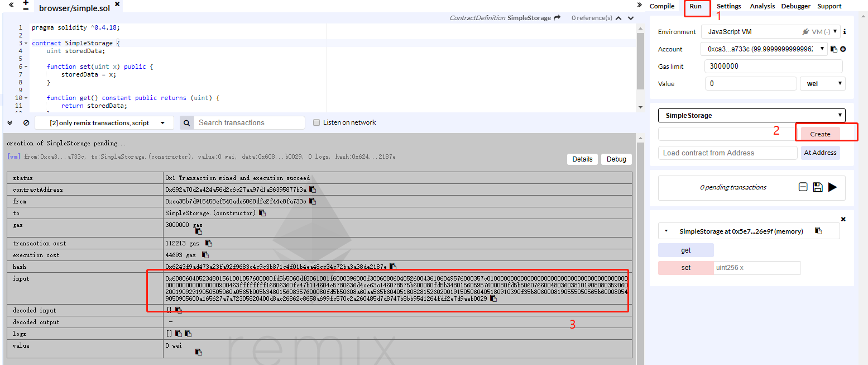Remove the deployed SimpleStorage instance using the x
The width and height of the screenshot is (868, 365).
843,219
